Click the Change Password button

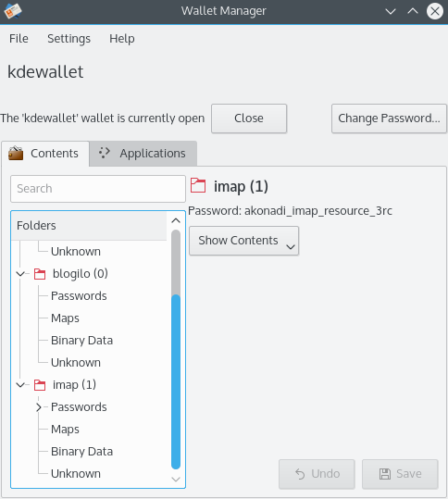point(389,119)
